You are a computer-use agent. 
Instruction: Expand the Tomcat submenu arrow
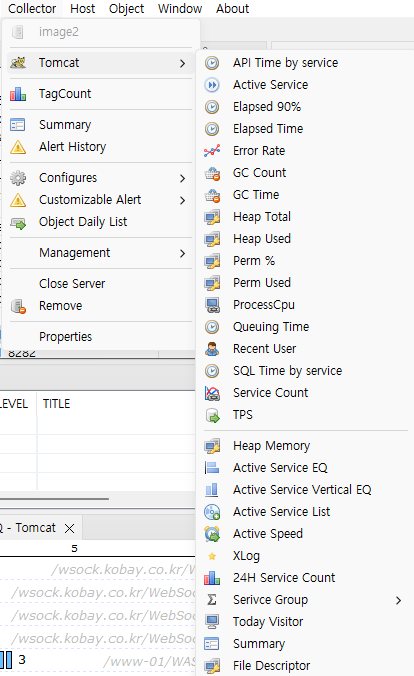182,63
